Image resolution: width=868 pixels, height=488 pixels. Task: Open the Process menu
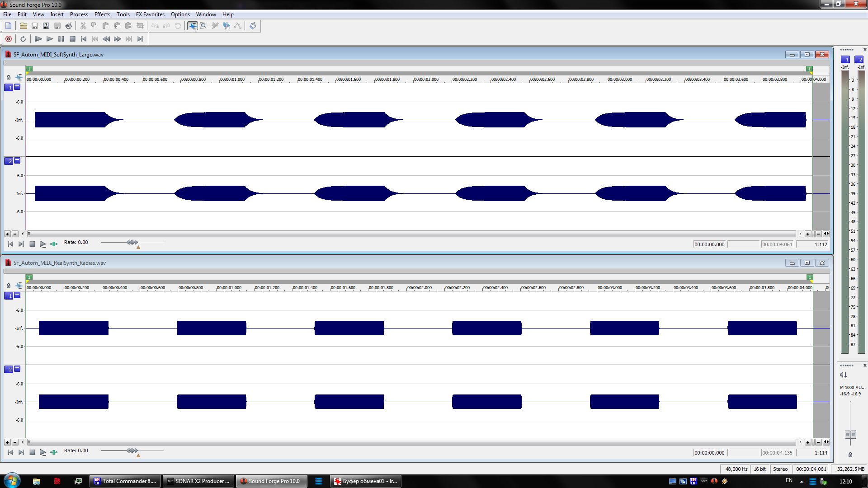click(x=79, y=14)
